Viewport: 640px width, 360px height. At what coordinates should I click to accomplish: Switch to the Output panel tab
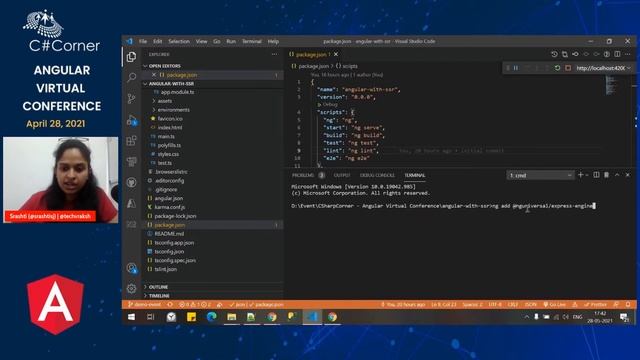(342, 175)
